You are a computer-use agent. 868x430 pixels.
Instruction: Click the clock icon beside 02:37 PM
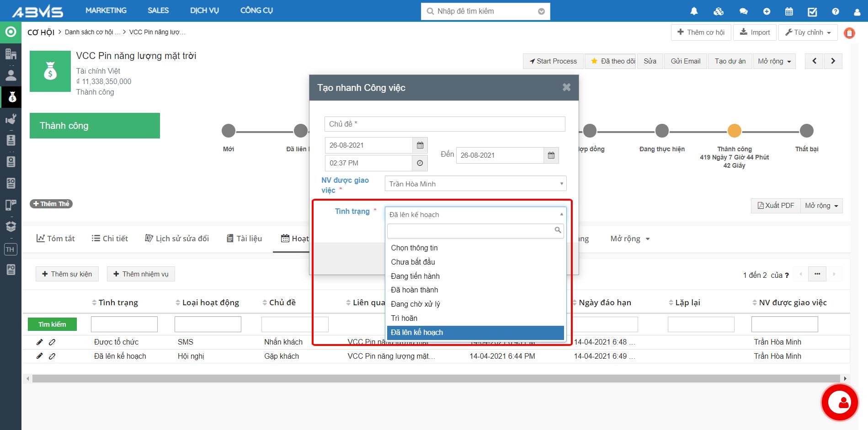pos(420,163)
